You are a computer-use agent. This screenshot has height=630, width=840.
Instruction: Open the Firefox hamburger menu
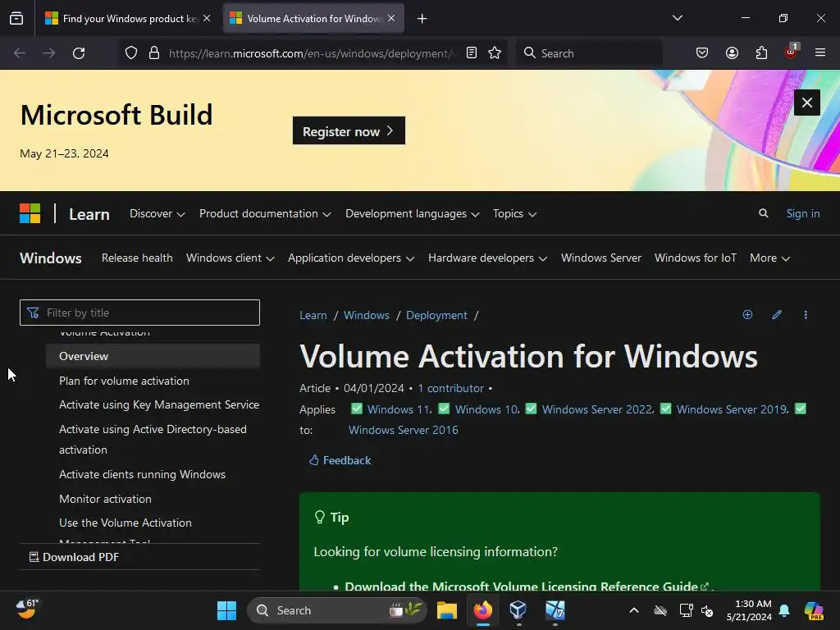(820, 52)
